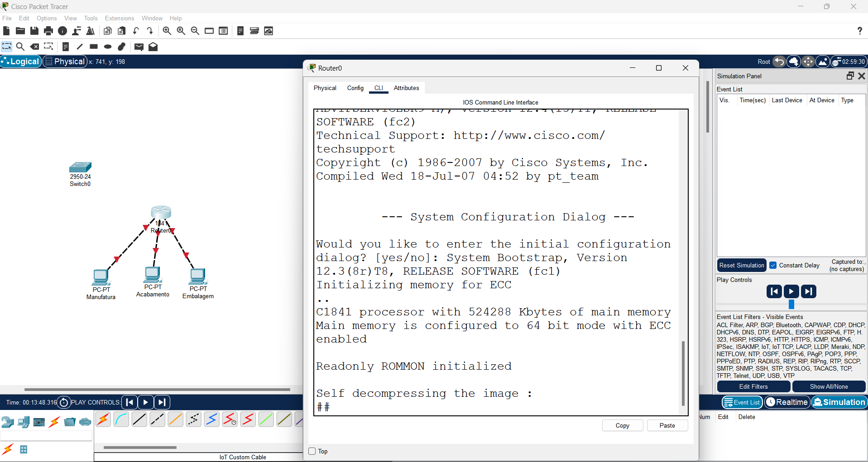Zoom in on the workspace

click(x=167, y=31)
